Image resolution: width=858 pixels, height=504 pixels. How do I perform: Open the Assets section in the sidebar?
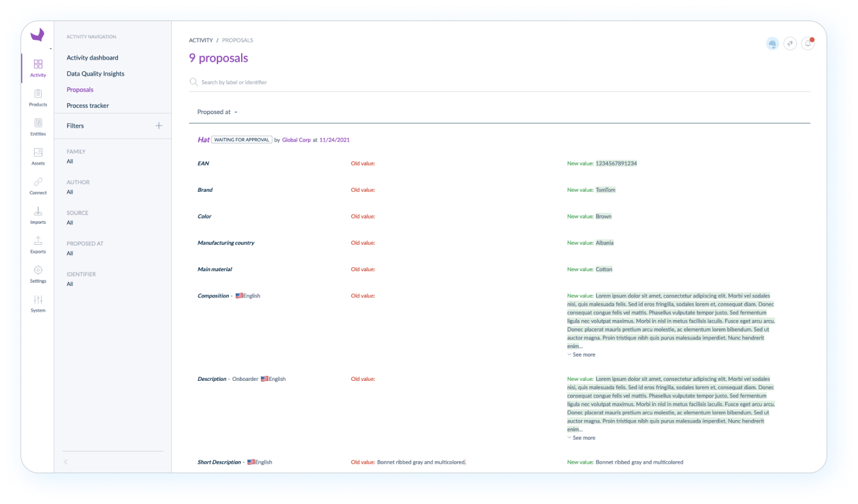[38, 156]
